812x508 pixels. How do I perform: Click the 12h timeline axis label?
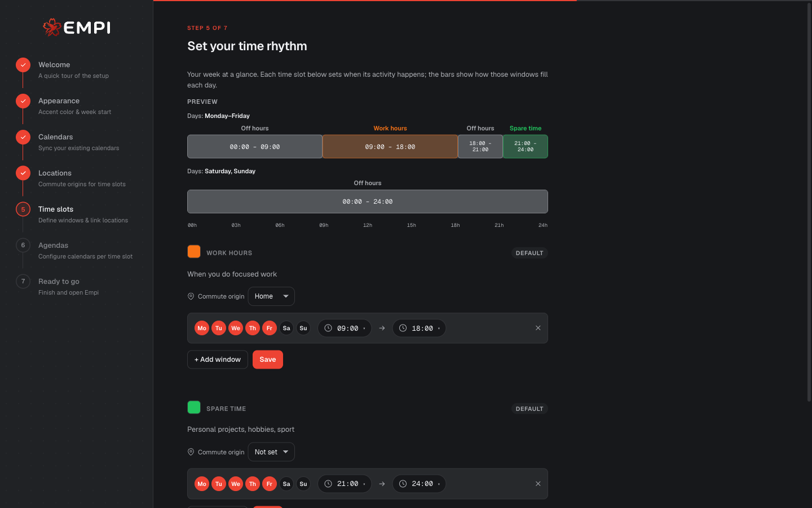(368, 225)
